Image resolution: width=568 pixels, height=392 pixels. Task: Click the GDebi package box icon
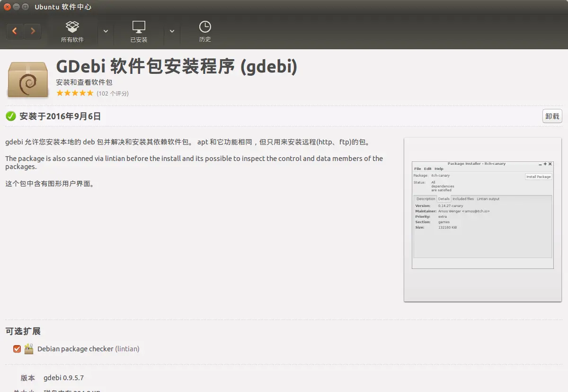coord(28,80)
